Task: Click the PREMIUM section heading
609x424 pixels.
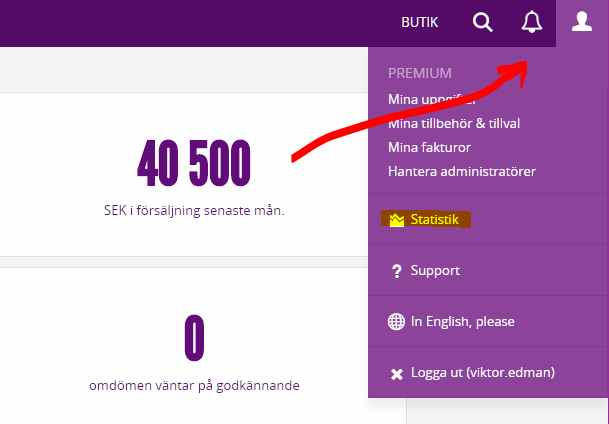Action: [419, 73]
